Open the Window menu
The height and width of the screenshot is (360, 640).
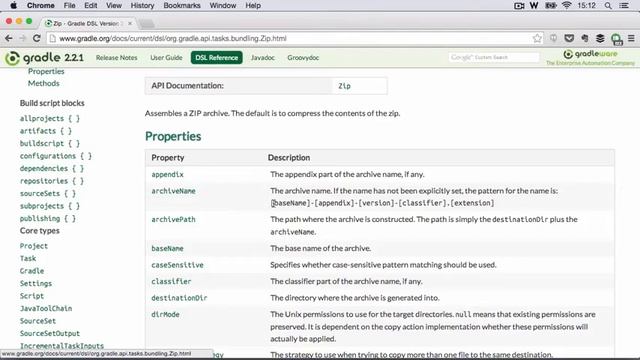222,6
